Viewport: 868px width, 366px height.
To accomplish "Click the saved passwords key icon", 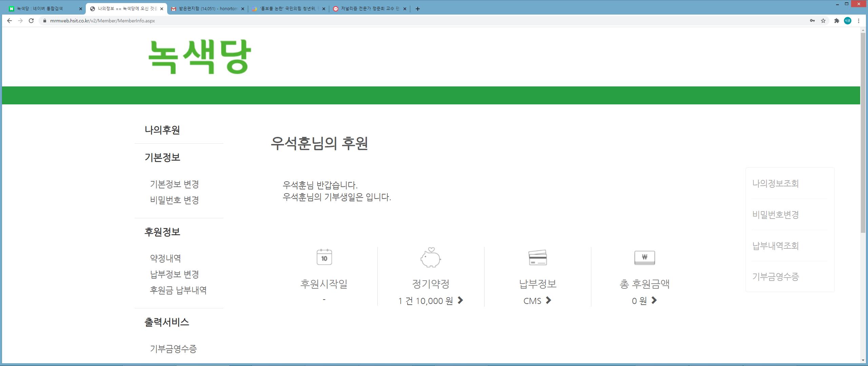I will coord(812,21).
